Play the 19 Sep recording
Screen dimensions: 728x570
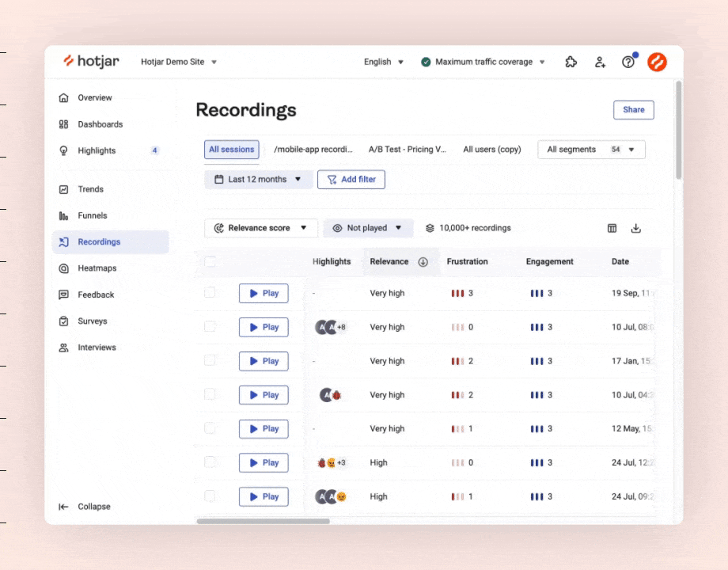click(x=264, y=293)
